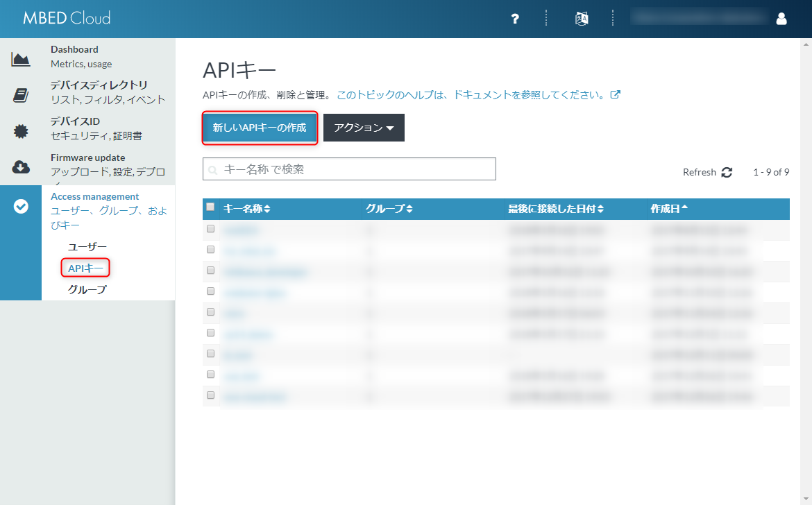Click the Dashboard chart icon in sidebar
Screen dimensions: 812x505
point(21,59)
